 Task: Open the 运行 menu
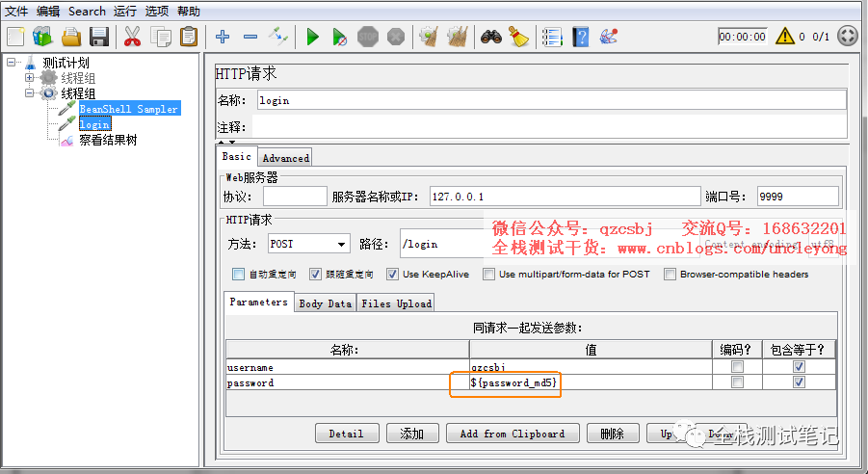point(125,11)
